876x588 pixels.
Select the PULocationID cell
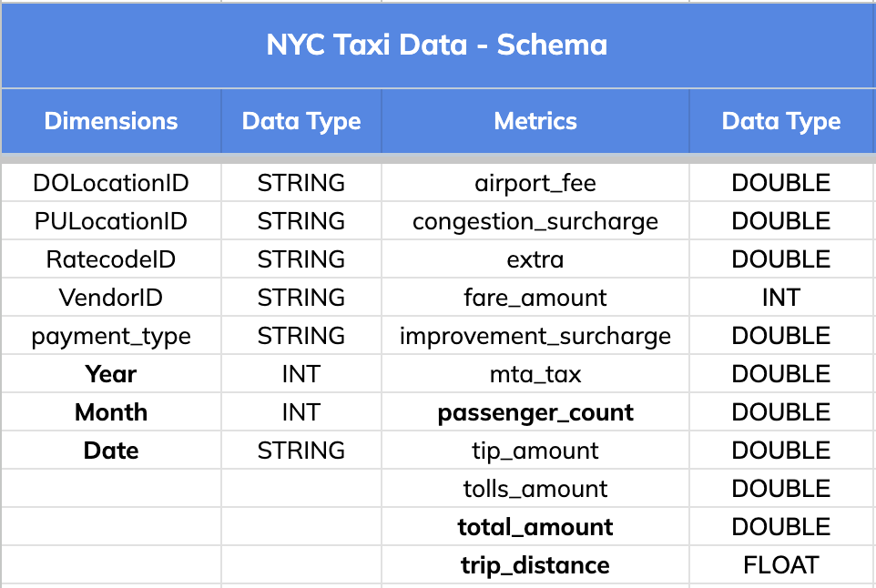(111, 221)
